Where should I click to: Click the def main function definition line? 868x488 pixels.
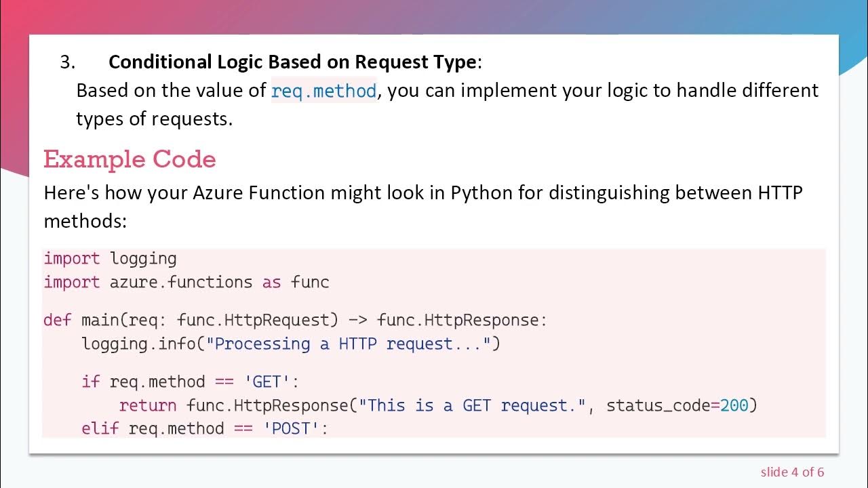(x=295, y=320)
